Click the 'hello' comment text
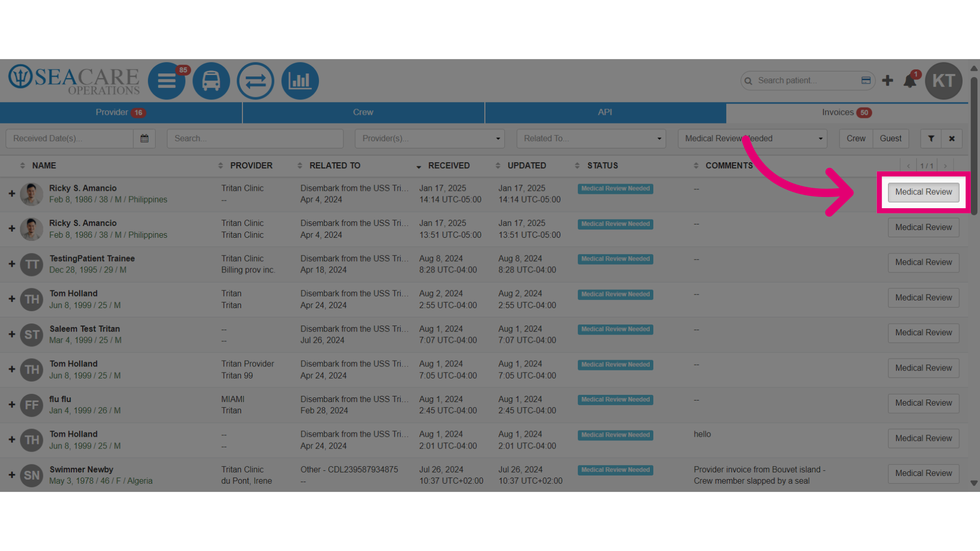Image resolution: width=980 pixels, height=551 pixels. click(x=702, y=435)
